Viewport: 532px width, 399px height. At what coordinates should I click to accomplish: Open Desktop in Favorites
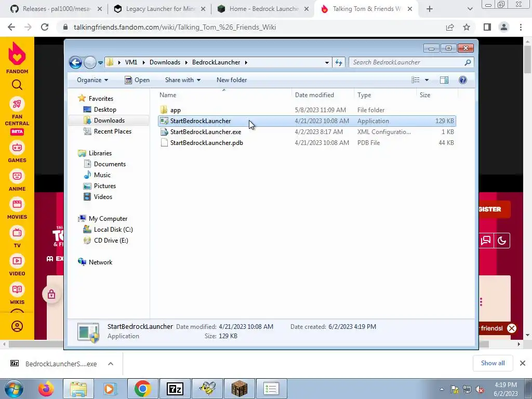tap(105, 110)
